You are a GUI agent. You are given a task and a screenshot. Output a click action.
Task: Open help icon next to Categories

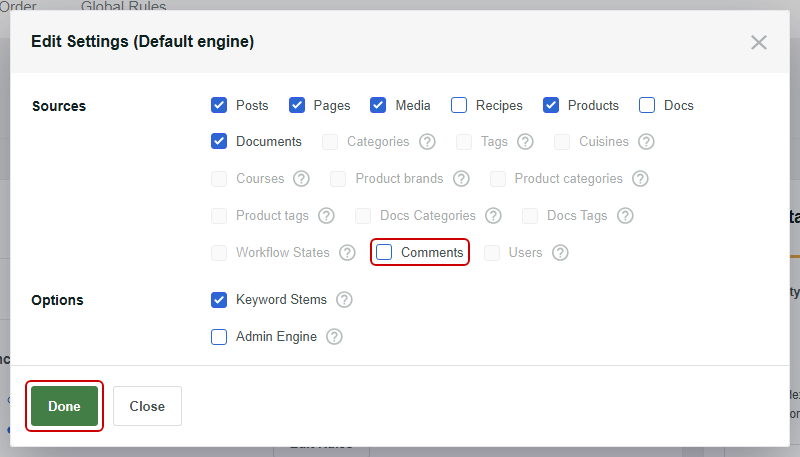pos(427,141)
